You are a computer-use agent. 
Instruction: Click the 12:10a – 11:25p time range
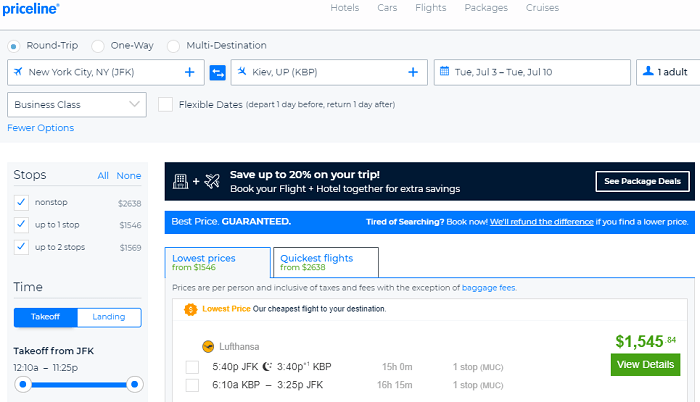click(x=46, y=368)
